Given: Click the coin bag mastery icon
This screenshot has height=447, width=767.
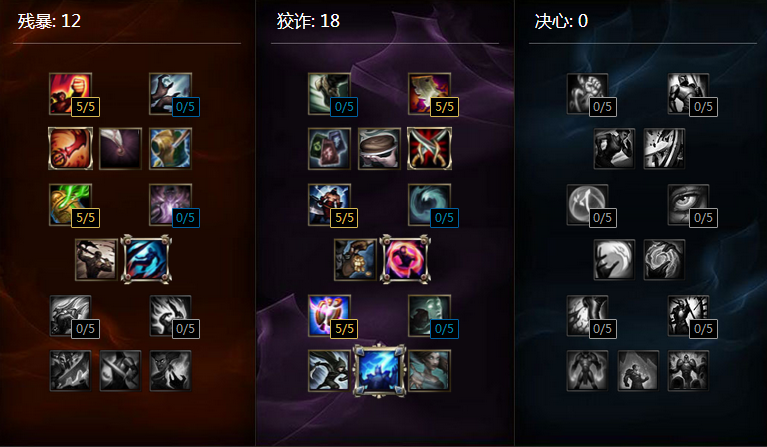Looking at the screenshot, I should click(x=355, y=260).
